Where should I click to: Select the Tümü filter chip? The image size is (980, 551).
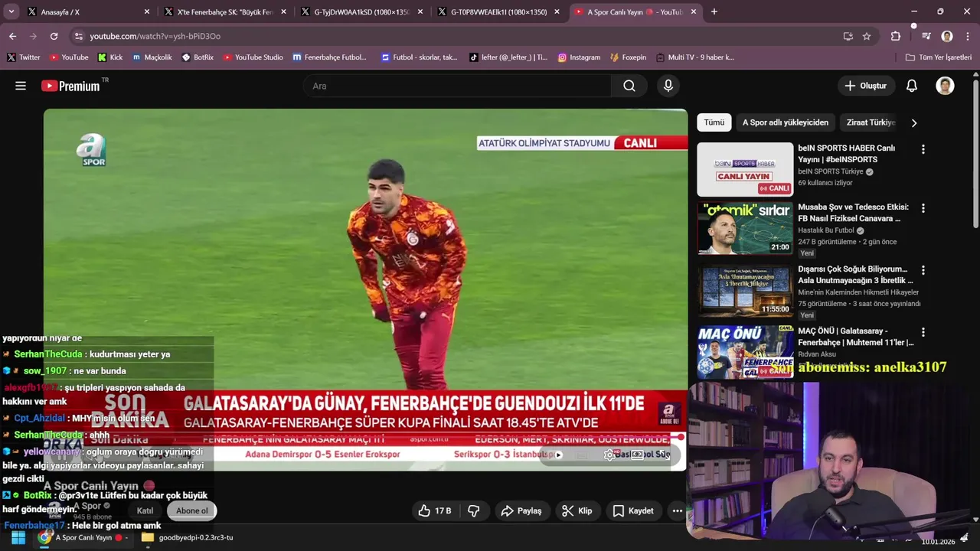point(714,122)
